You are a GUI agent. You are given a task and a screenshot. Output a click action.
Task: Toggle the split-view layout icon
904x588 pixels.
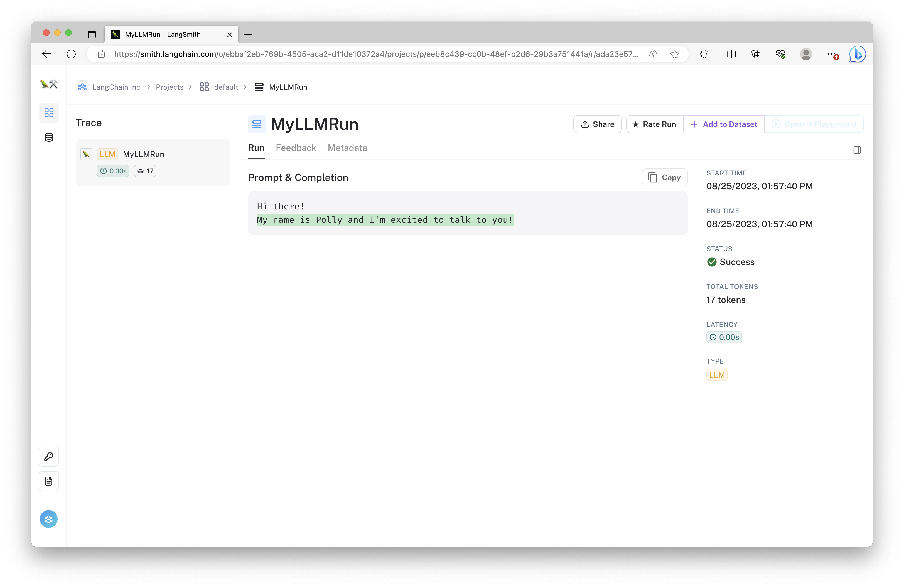click(x=857, y=150)
